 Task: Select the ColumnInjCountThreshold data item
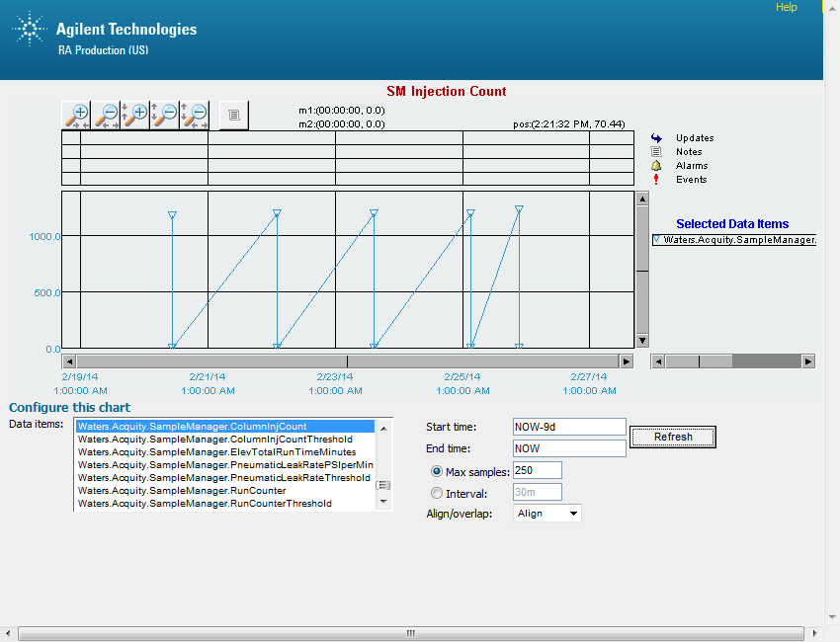click(x=215, y=440)
